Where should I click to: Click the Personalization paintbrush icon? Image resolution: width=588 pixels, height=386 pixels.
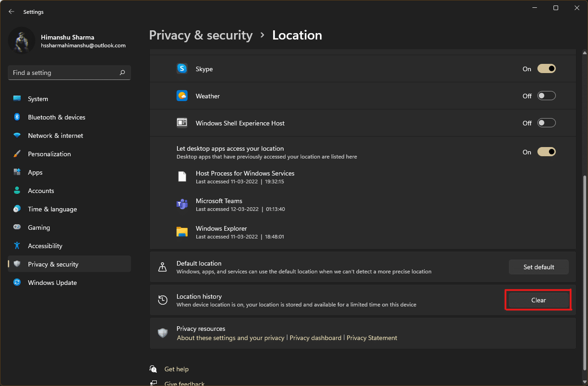(17, 154)
